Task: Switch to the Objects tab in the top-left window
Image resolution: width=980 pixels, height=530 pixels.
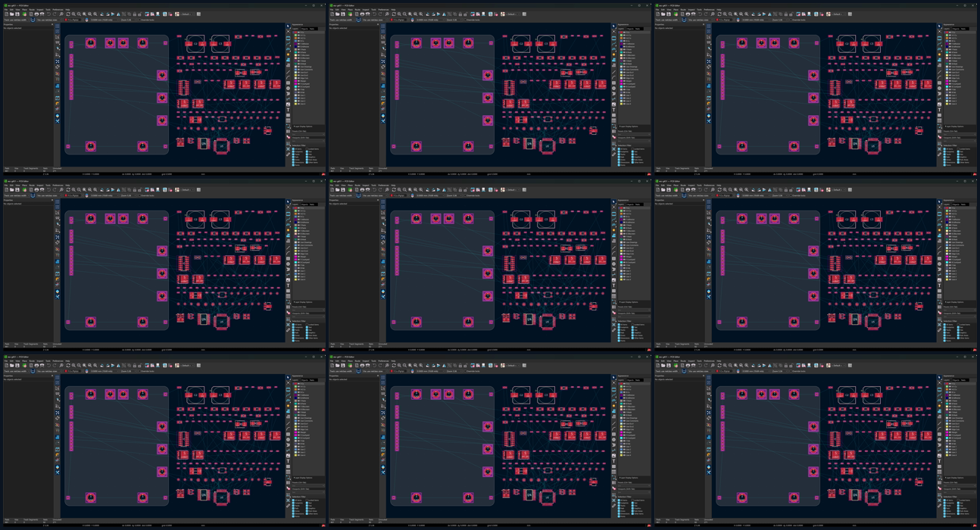Action: point(305,29)
